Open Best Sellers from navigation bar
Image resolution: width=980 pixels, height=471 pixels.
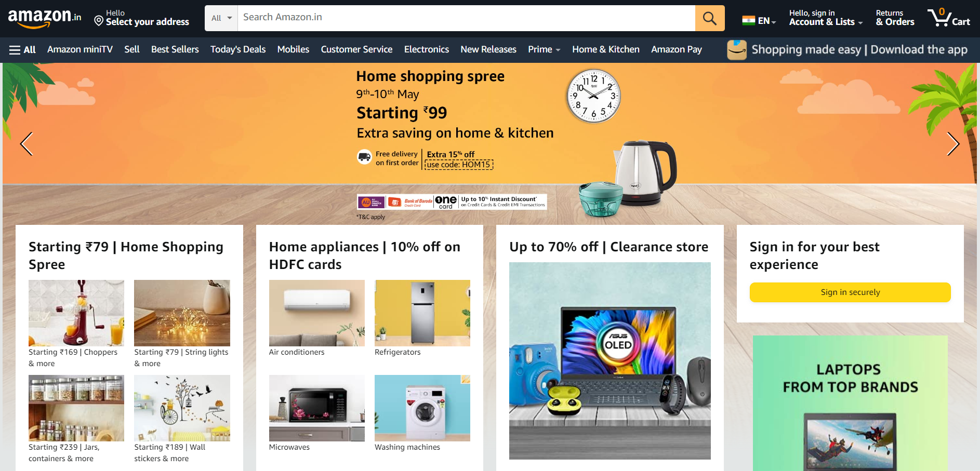click(x=175, y=50)
